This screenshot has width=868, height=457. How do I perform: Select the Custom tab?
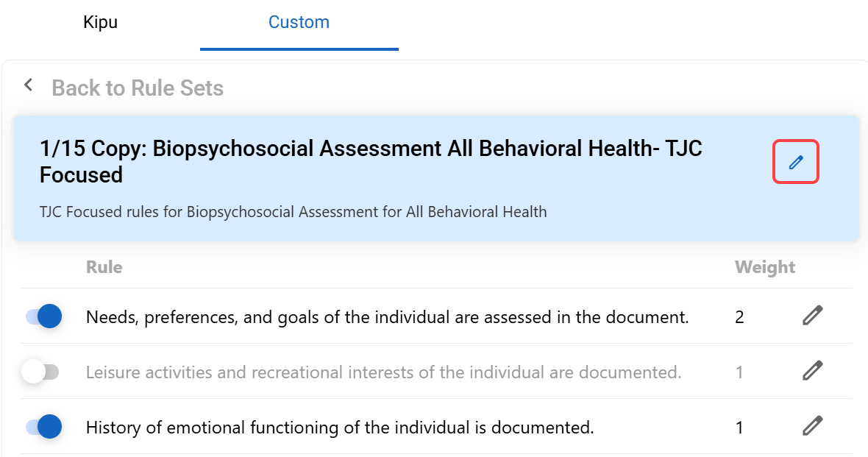click(299, 23)
